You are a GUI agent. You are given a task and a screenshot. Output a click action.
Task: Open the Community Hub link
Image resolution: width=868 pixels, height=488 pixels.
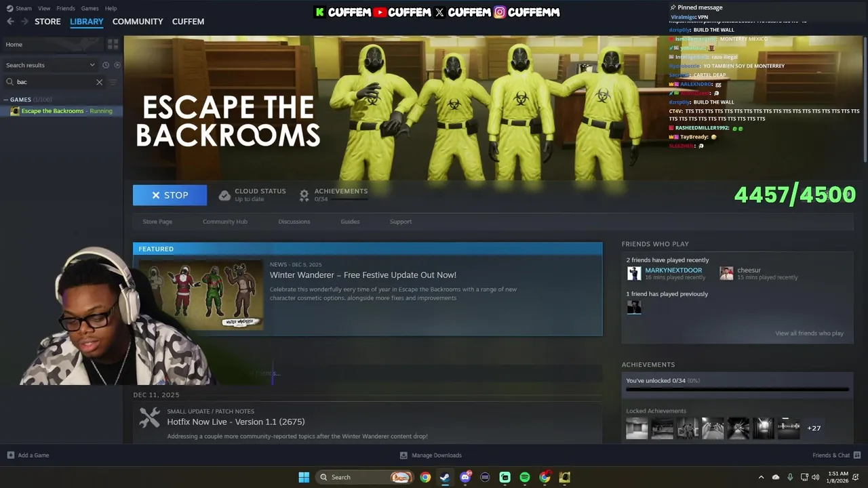pos(224,222)
